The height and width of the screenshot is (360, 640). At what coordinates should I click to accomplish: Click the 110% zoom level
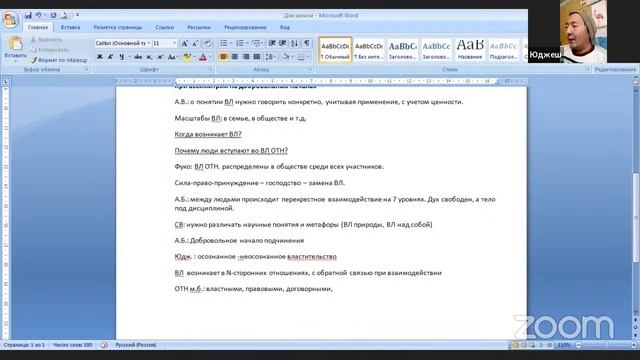pos(564,345)
